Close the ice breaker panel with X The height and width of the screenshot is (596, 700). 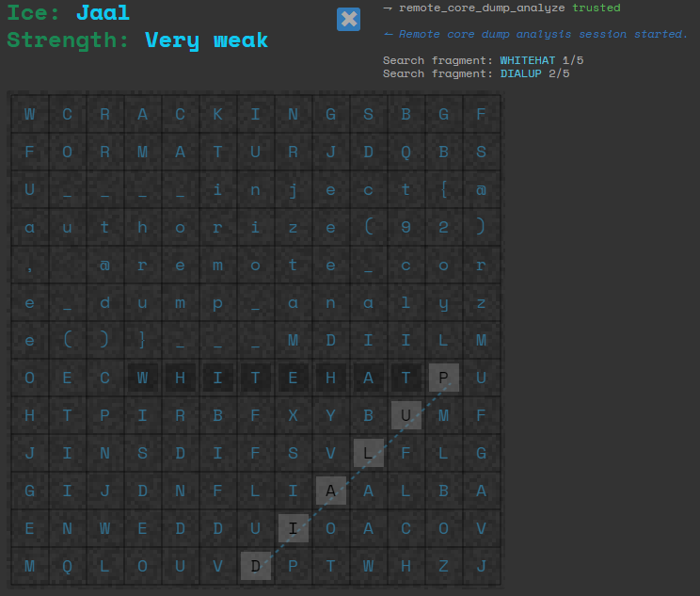pyautogui.click(x=348, y=19)
